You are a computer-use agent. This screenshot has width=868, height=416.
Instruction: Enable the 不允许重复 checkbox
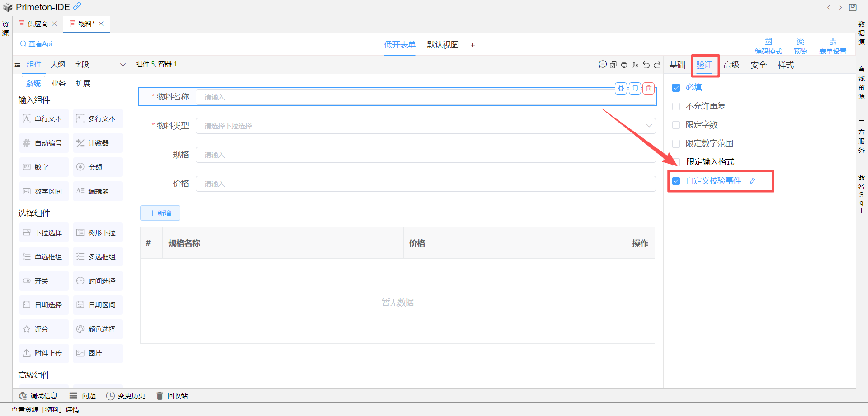676,106
